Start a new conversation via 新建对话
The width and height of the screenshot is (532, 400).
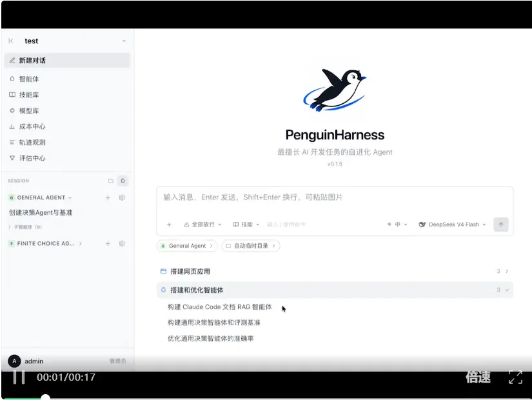(67, 61)
